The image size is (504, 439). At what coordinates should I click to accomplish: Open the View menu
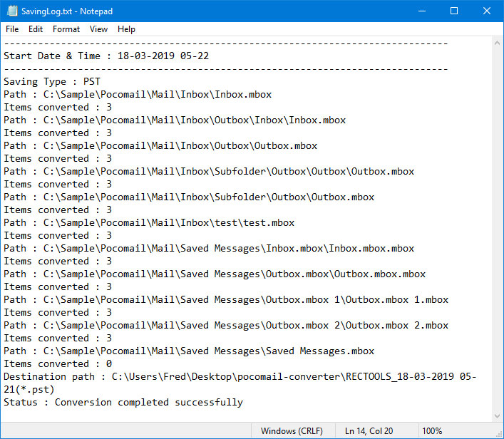(98, 29)
